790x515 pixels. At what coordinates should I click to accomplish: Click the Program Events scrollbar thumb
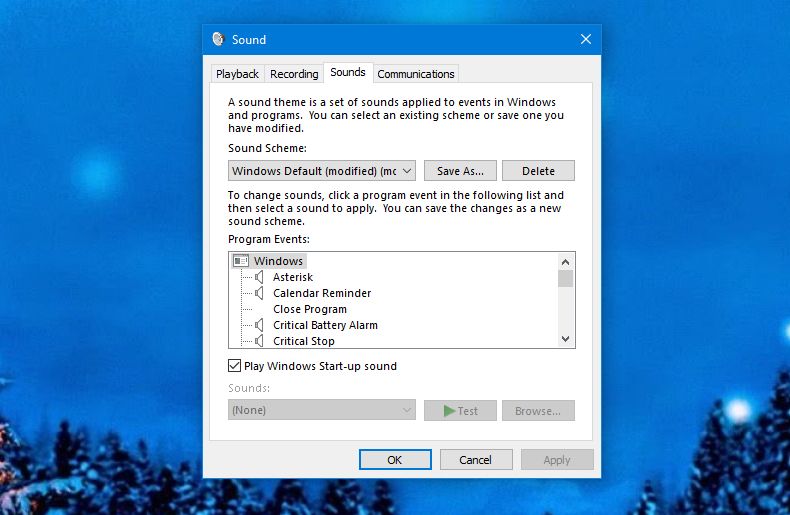point(565,278)
